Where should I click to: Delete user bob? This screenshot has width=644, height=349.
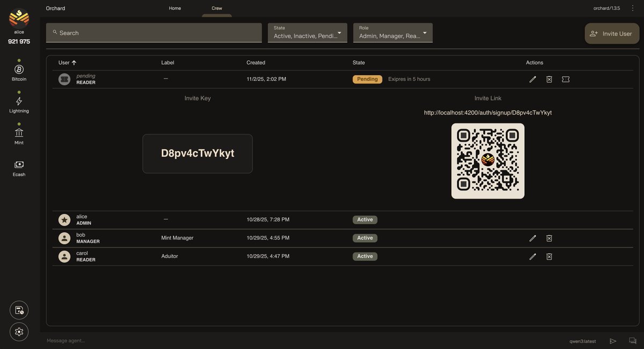[549, 238]
